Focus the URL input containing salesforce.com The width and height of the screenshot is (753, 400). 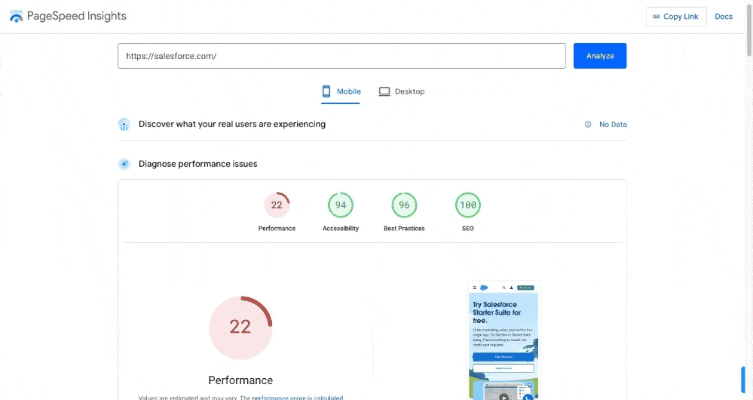(341, 56)
